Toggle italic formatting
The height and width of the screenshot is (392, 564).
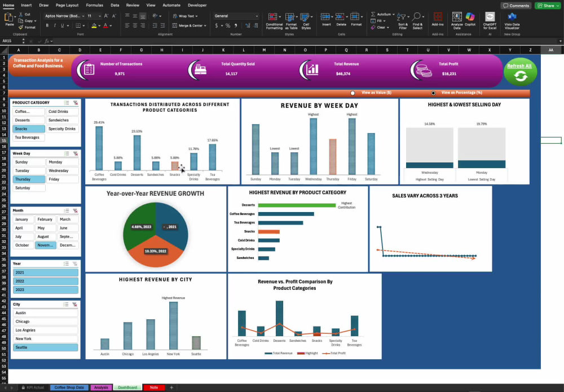click(x=55, y=25)
